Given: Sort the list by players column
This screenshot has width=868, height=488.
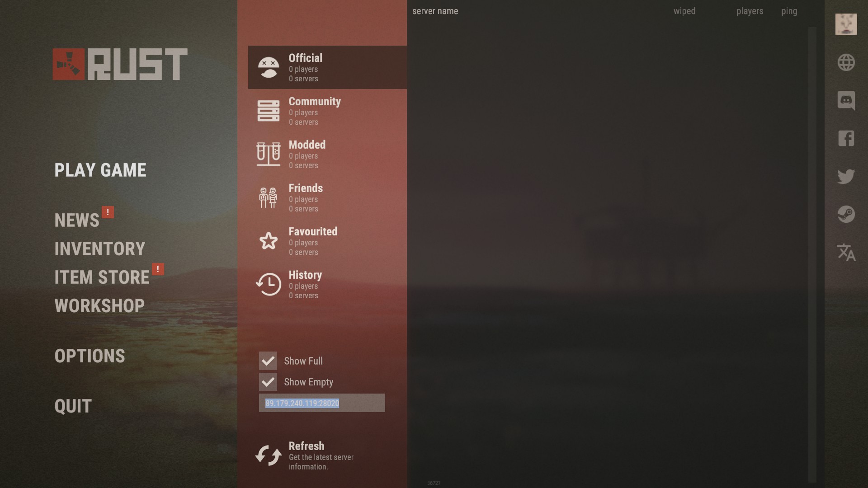Looking at the screenshot, I should point(750,11).
